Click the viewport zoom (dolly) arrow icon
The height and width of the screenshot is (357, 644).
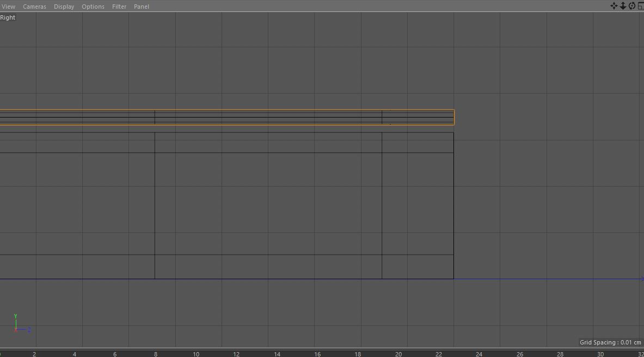623,6
